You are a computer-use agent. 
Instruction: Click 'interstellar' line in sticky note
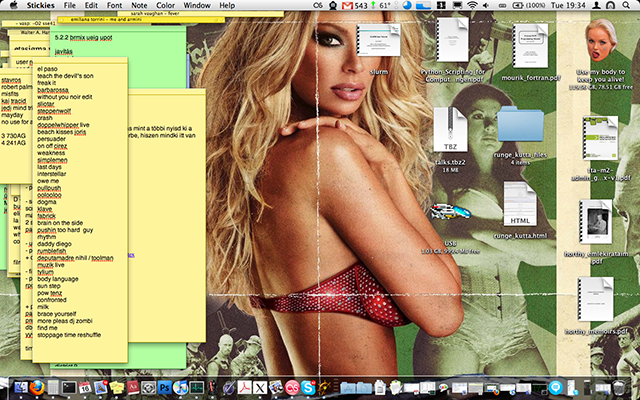(51, 174)
